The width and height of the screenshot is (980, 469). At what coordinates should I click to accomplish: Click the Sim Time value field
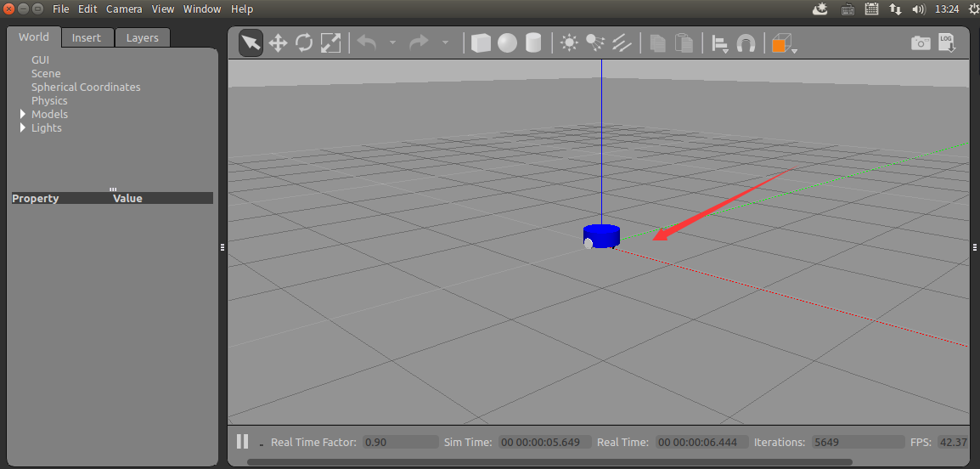click(545, 442)
